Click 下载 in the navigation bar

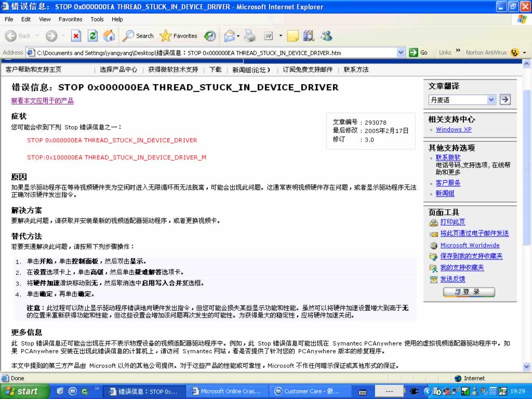215,70
